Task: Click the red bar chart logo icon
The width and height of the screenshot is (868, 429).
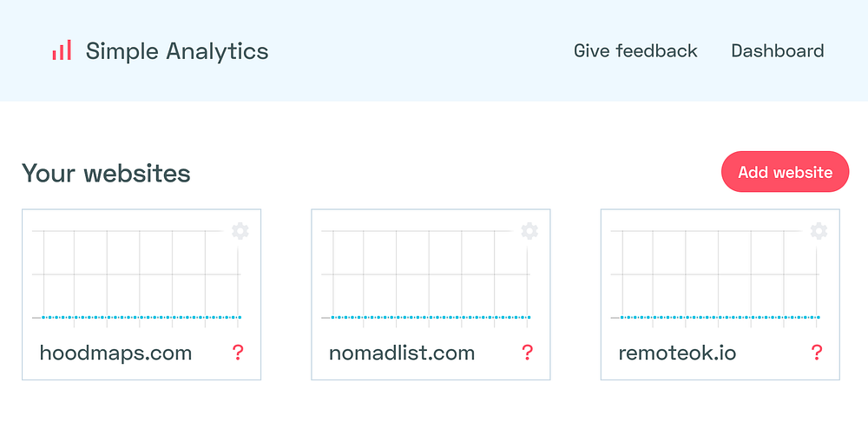Action: [x=61, y=51]
